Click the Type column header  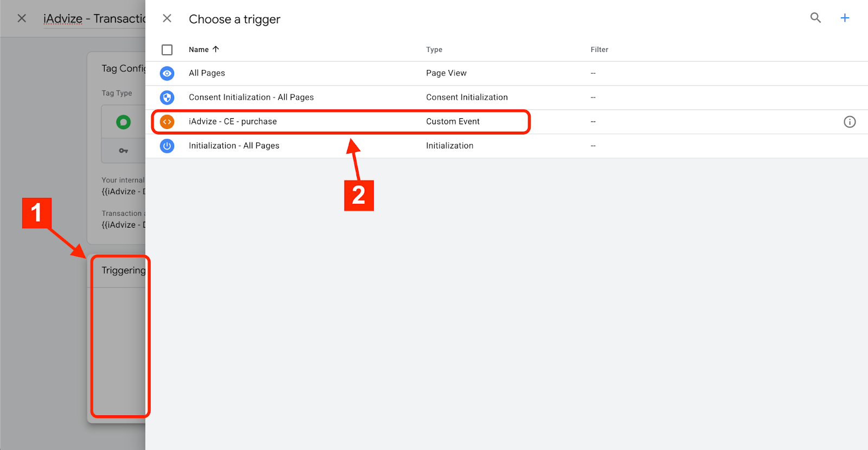(x=434, y=49)
